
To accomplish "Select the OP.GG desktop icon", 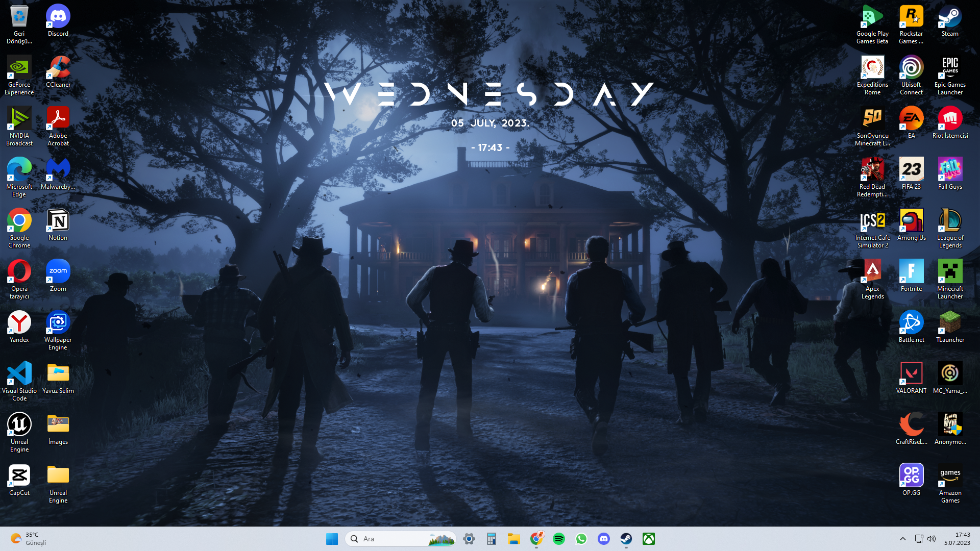I will pyautogui.click(x=911, y=481).
